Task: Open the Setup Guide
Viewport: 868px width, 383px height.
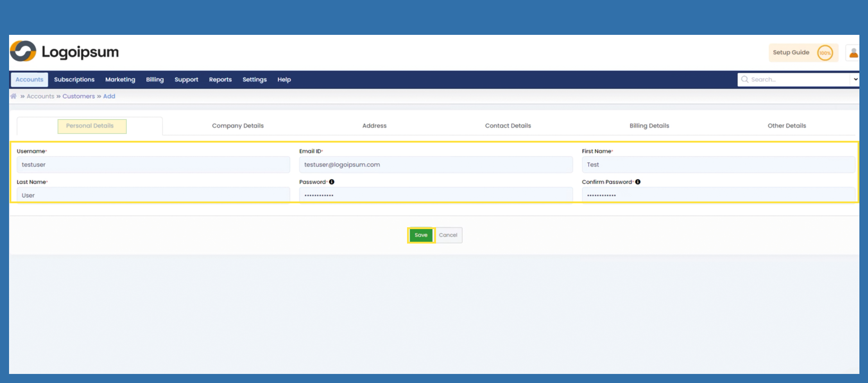Action: (x=791, y=53)
